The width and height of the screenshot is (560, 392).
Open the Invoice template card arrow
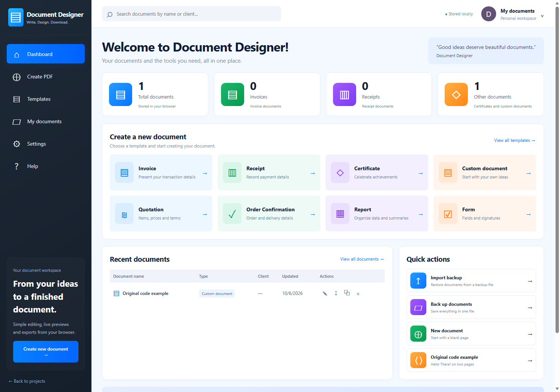click(205, 173)
